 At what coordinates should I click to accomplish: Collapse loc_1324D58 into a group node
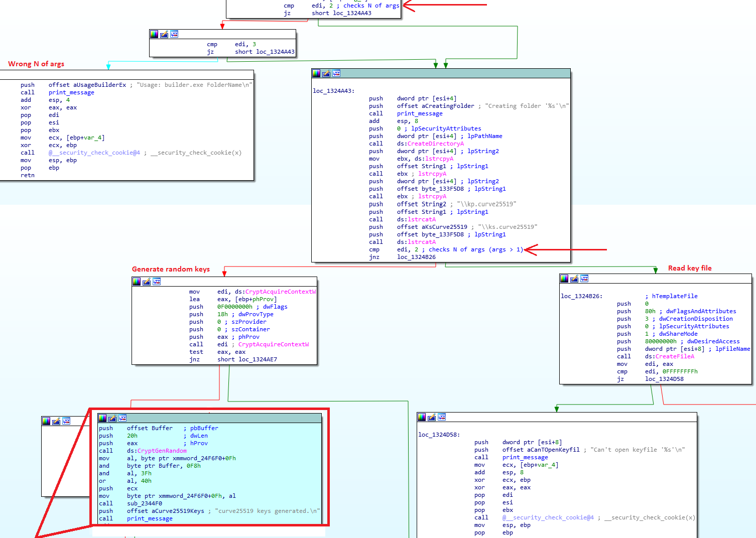click(x=442, y=417)
